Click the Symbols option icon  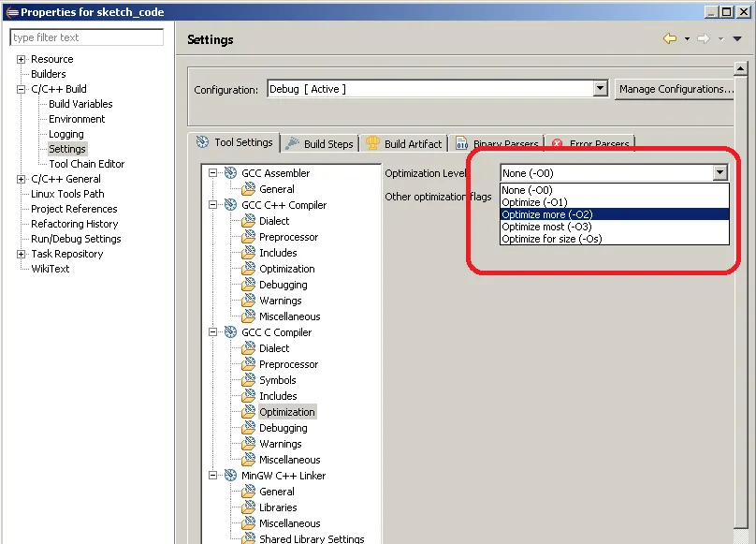click(248, 380)
